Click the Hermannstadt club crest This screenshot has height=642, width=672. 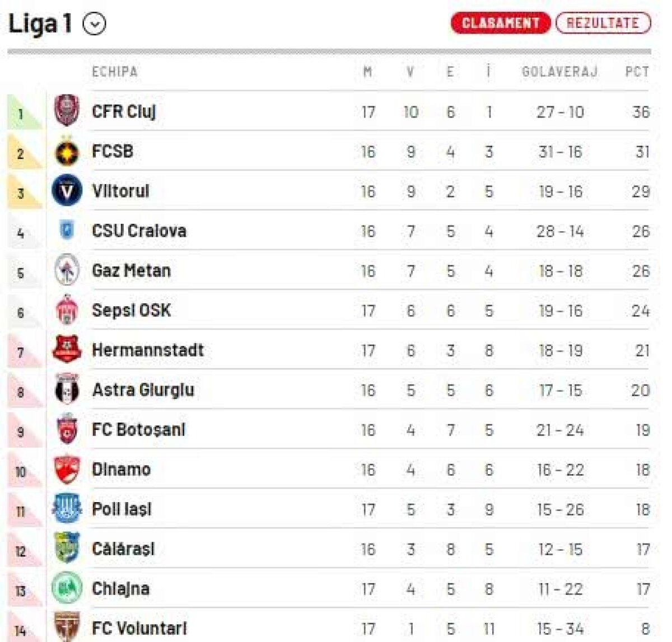(67, 349)
